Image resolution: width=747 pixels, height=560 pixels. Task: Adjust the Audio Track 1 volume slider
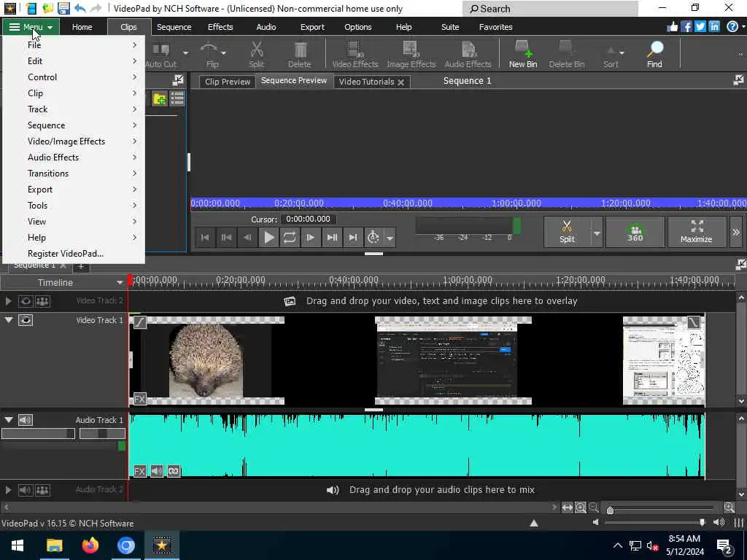(x=38, y=433)
